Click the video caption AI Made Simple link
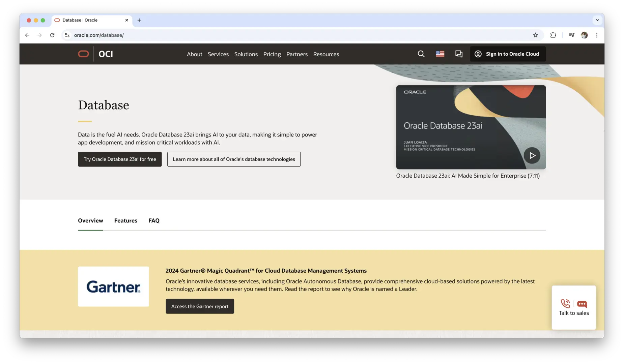The height and width of the screenshot is (364, 624). (x=468, y=176)
